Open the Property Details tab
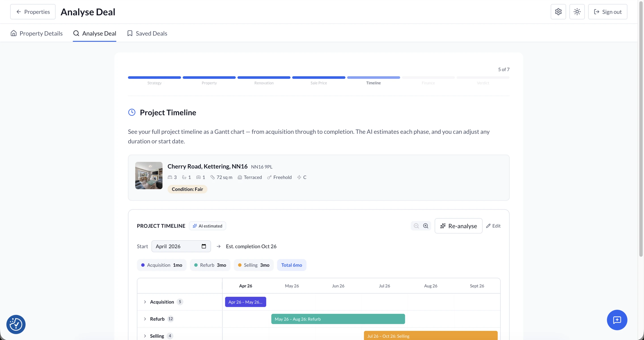This screenshot has width=644, height=340. point(36,33)
